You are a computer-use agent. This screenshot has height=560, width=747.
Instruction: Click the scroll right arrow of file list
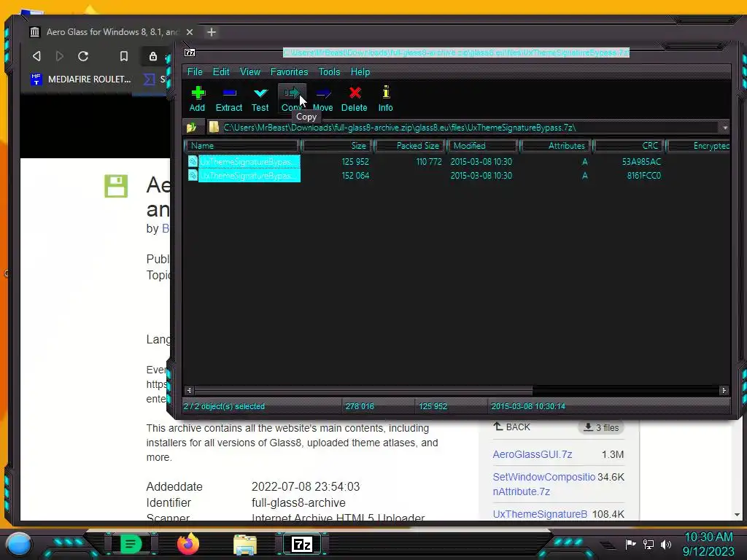click(724, 391)
